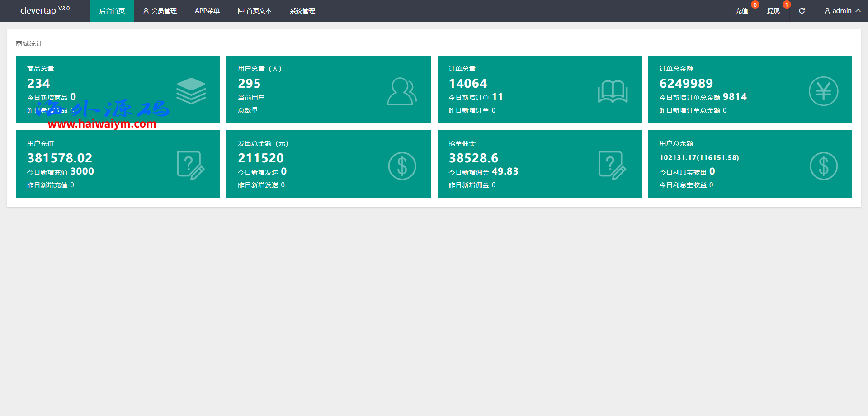Expand the admin user dropdown
The width and height of the screenshot is (868, 416).
[842, 11]
